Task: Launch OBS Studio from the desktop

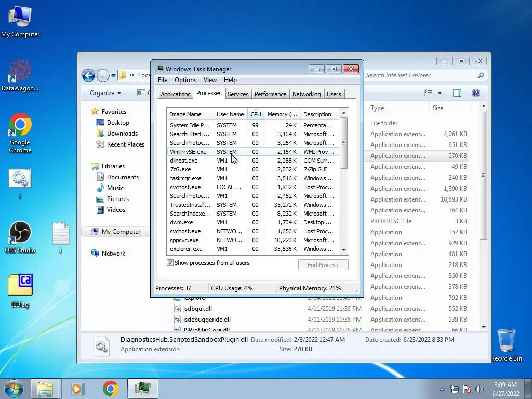Action: click(x=20, y=237)
